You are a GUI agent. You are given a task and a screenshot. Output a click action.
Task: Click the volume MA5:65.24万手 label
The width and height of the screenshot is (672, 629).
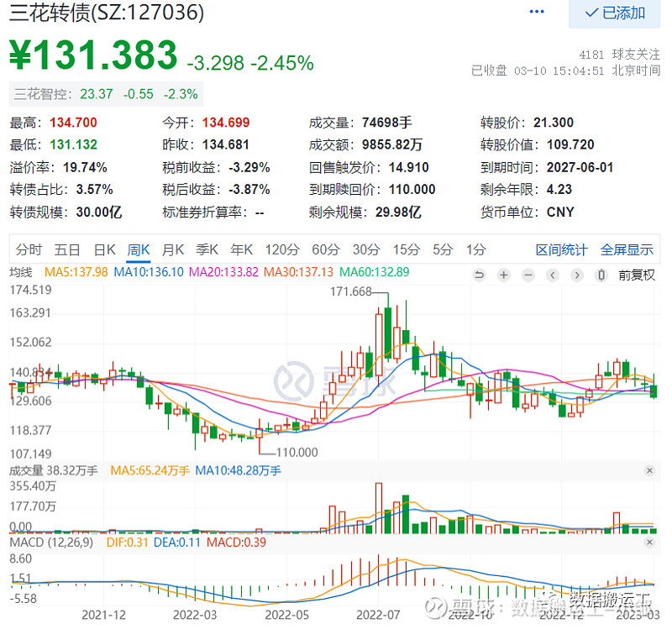150,471
